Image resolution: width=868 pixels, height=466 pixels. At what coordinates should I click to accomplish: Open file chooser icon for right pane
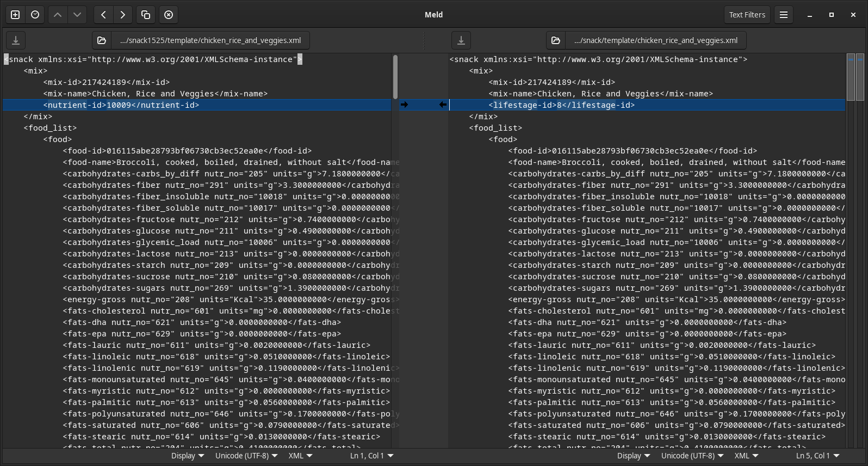pos(556,40)
